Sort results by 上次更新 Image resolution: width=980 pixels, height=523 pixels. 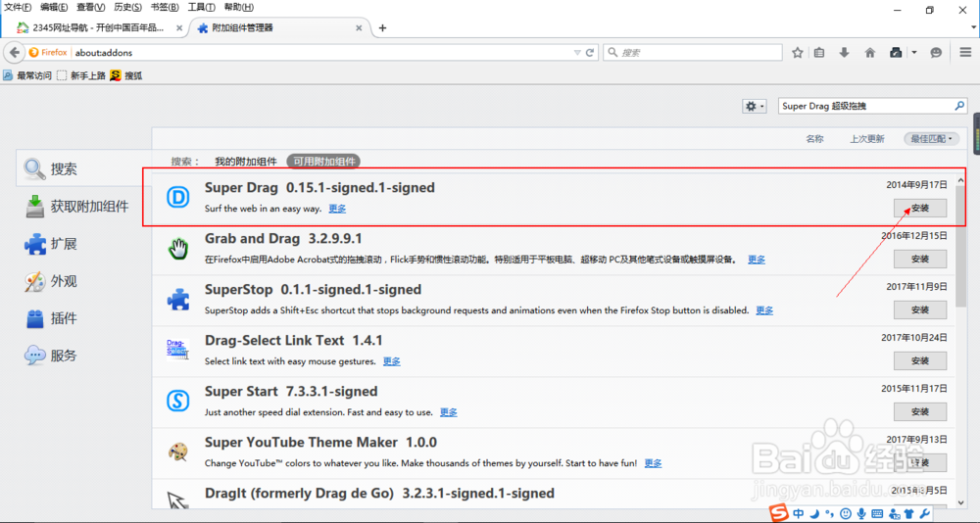pos(866,139)
